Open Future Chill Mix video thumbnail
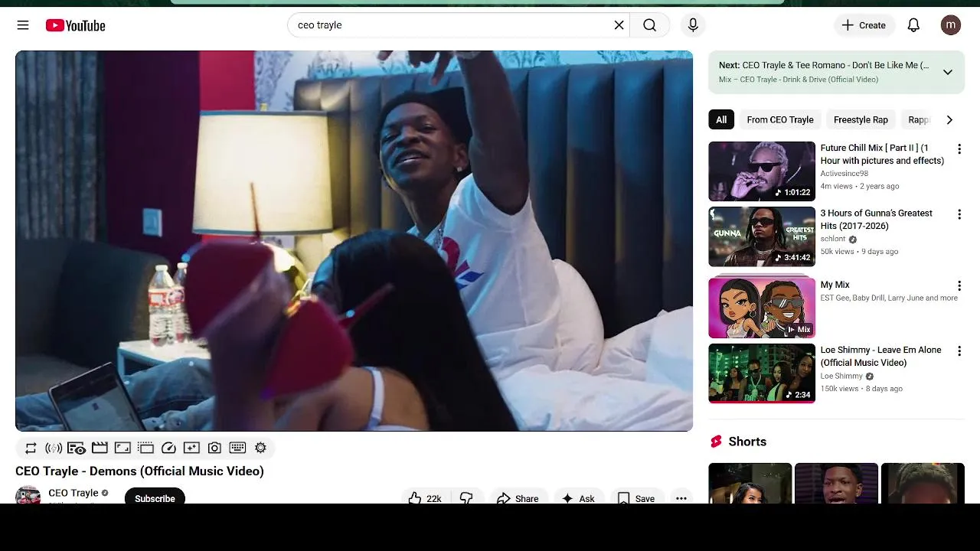 pos(762,171)
